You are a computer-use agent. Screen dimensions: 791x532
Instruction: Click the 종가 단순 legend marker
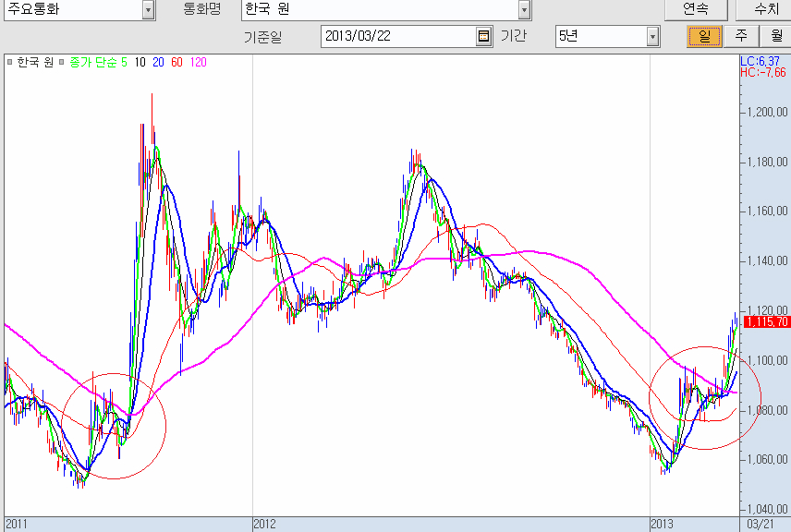[63, 62]
